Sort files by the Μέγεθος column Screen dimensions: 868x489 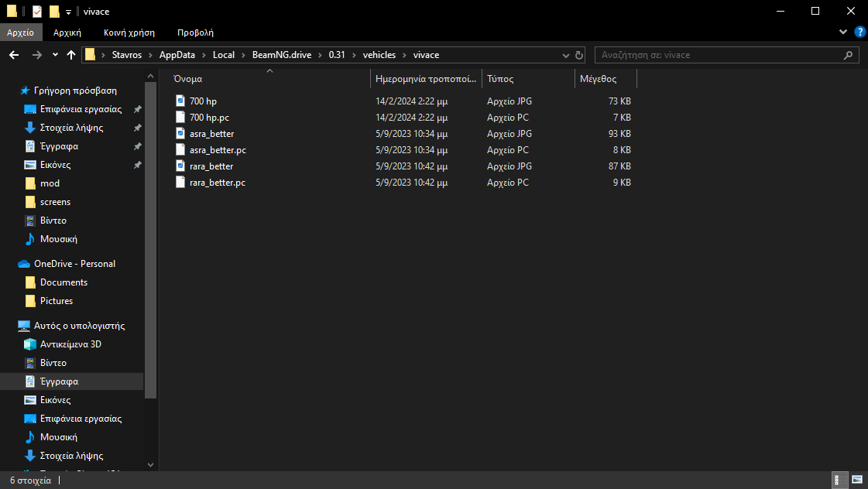tap(606, 79)
